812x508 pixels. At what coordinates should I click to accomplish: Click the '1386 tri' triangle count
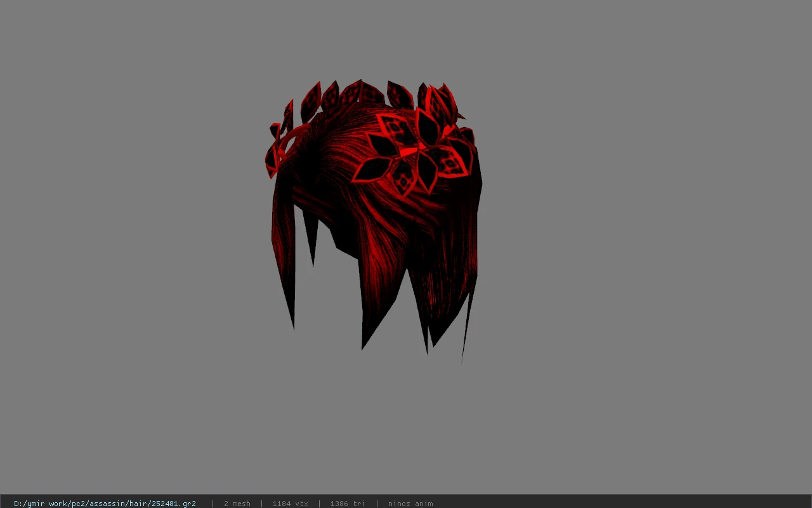click(348, 504)
